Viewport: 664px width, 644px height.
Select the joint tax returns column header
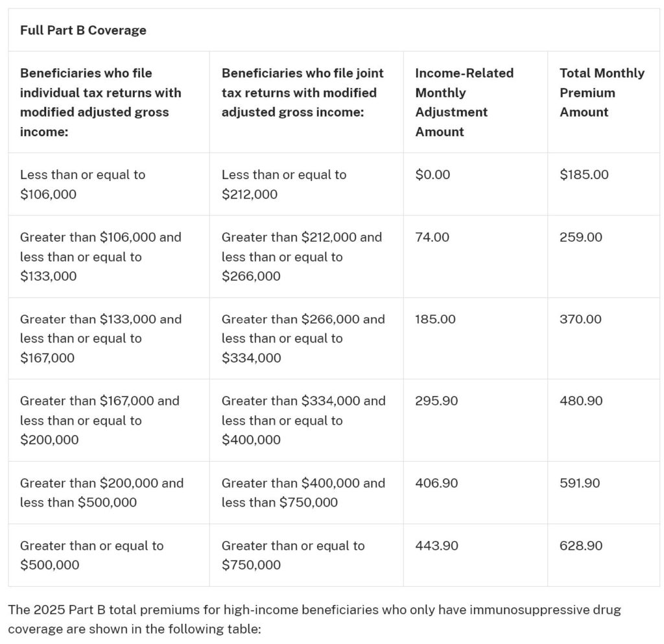[302, 92]
